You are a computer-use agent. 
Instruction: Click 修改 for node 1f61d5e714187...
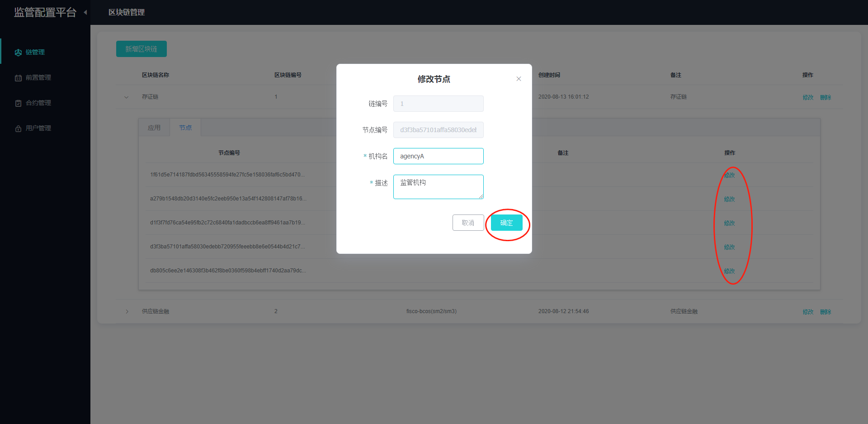729,175
